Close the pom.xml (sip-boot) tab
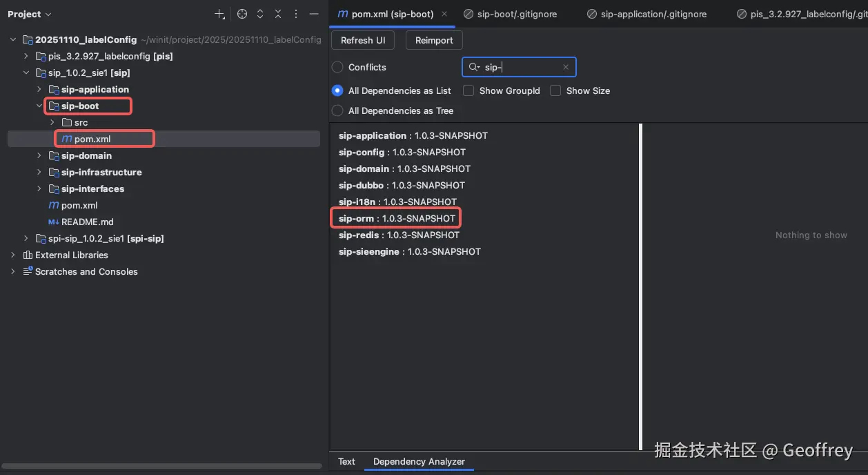Screen dimensions: 868x475 444,14
